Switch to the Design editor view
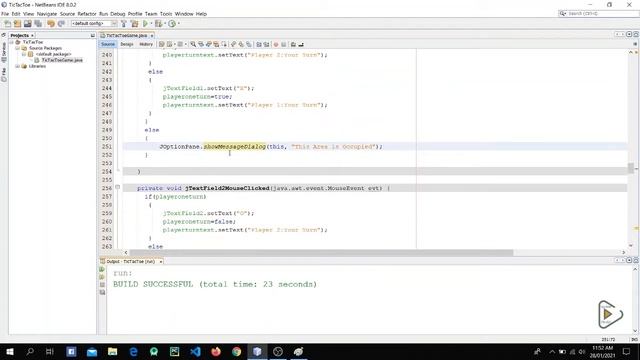The image size is (640, 360). point(127,44)
